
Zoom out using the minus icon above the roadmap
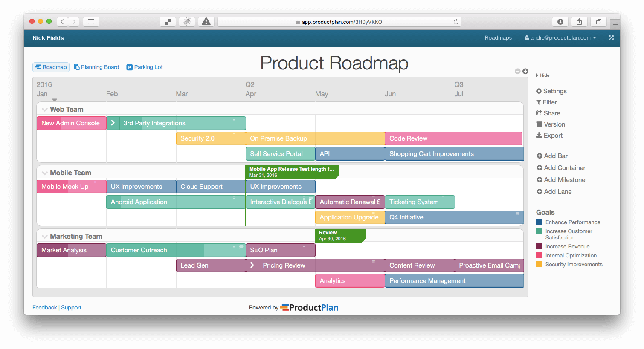click(x=517, y=71)
